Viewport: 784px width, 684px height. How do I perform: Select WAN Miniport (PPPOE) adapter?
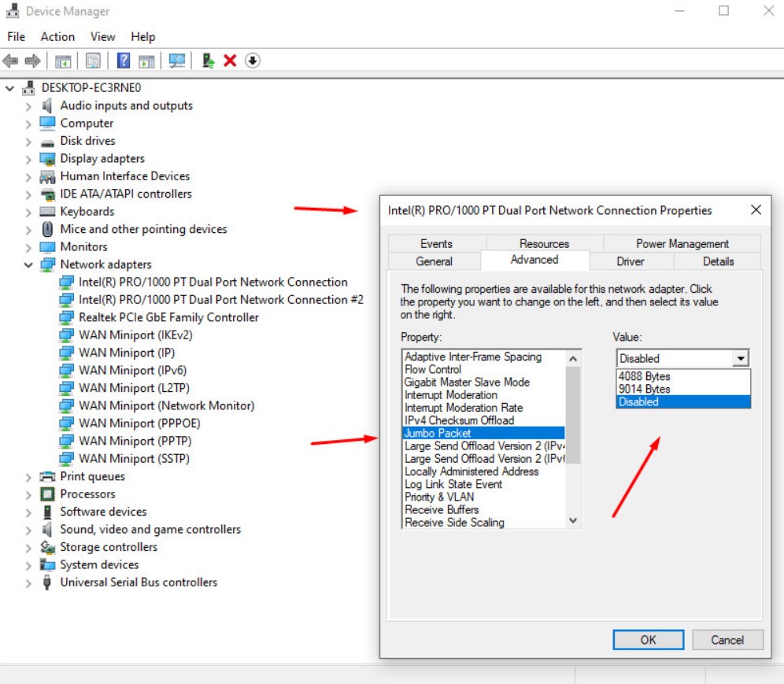click(139, 423)
